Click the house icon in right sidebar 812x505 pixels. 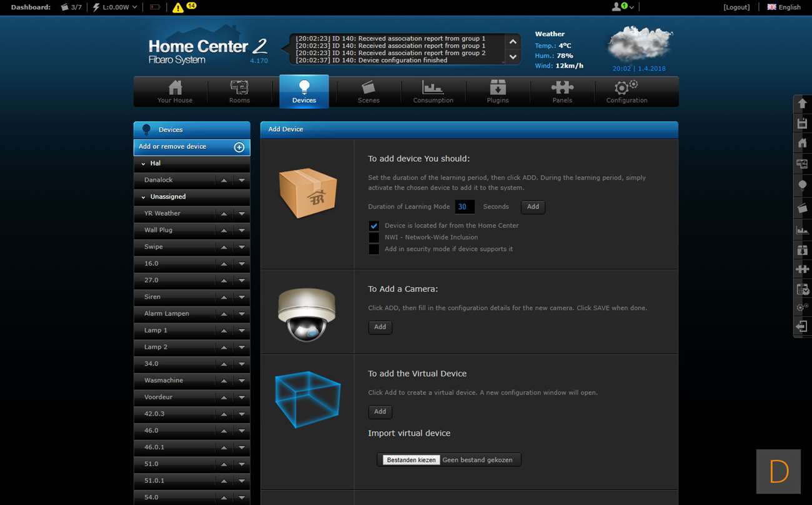(802, 143)
